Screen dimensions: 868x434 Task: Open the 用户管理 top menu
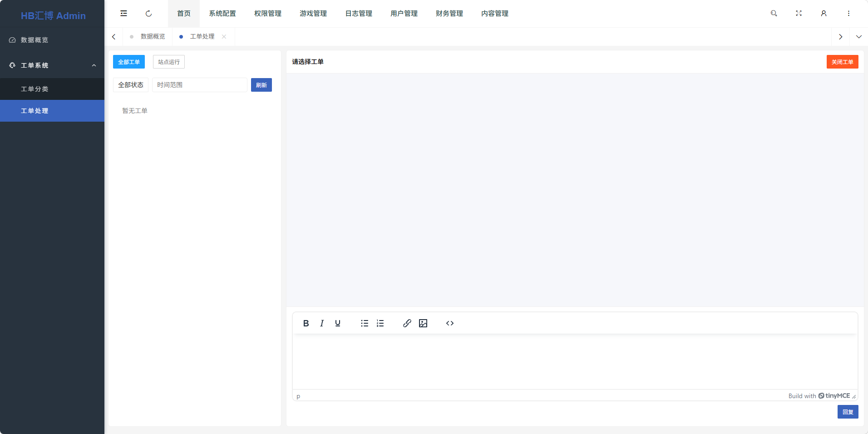[x=404, y=14]
